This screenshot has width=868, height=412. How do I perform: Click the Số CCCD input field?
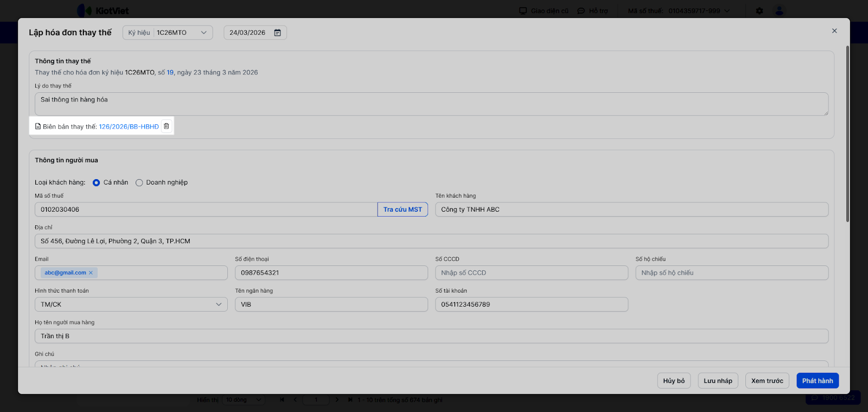[x=531, y=273]
